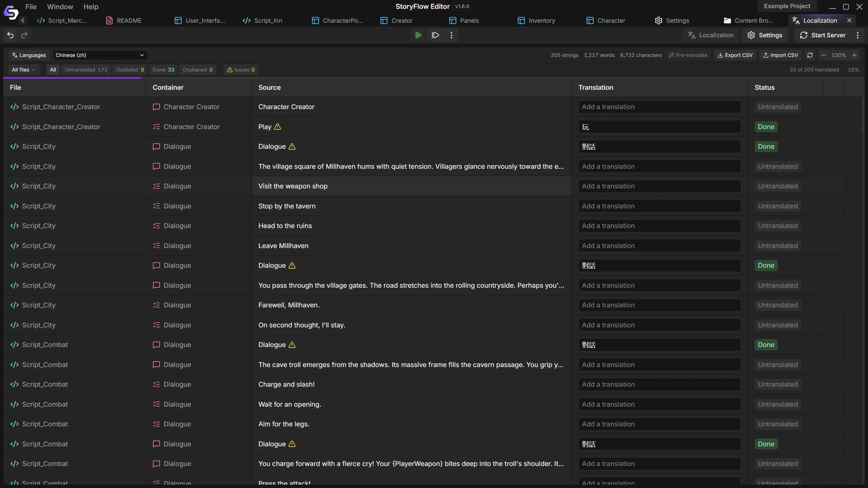868x488 pixels.
Task: Switch to the Content Browser tab
Action: tap(749, 21)
